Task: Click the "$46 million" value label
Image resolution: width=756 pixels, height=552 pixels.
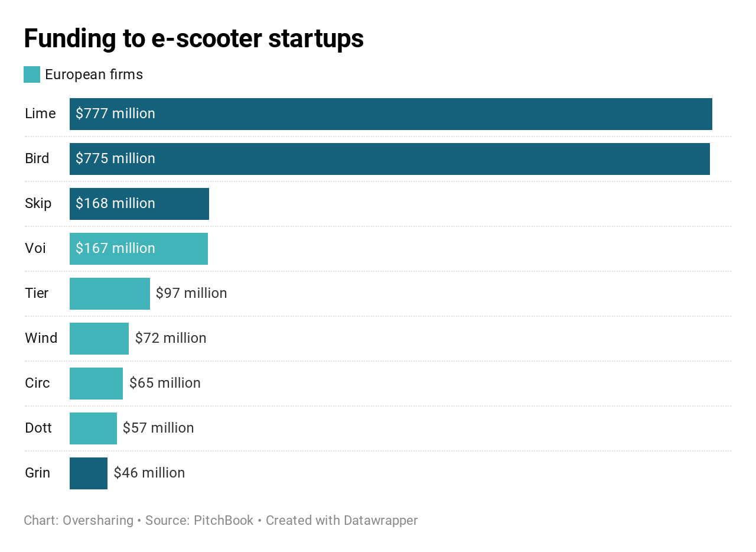Action: [149, 473]
